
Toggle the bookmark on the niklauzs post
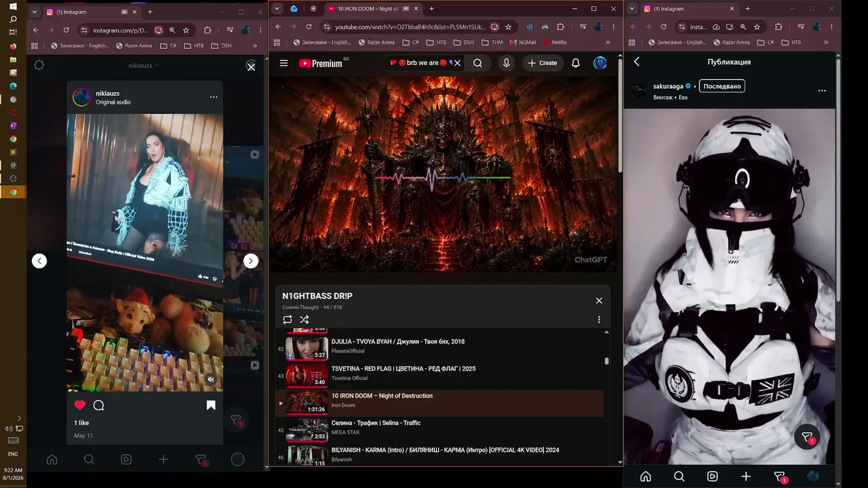click(x=211, y=405)
